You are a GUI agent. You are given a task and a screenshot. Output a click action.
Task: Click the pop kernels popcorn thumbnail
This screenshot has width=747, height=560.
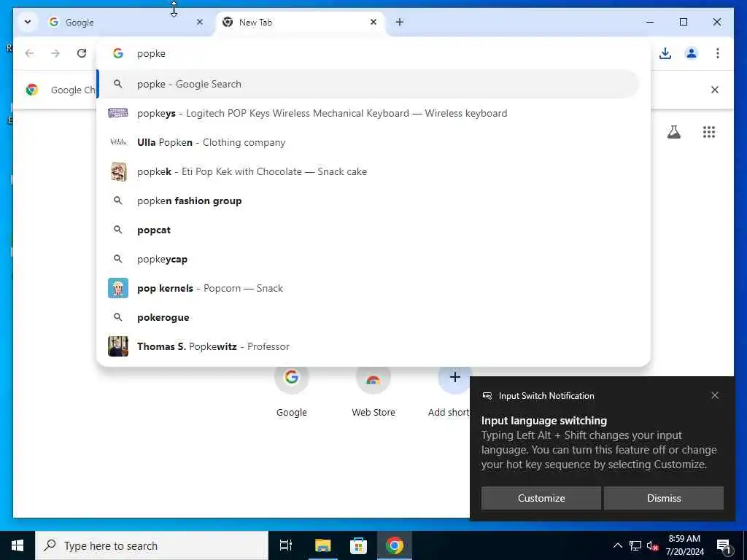coord(118,288)
